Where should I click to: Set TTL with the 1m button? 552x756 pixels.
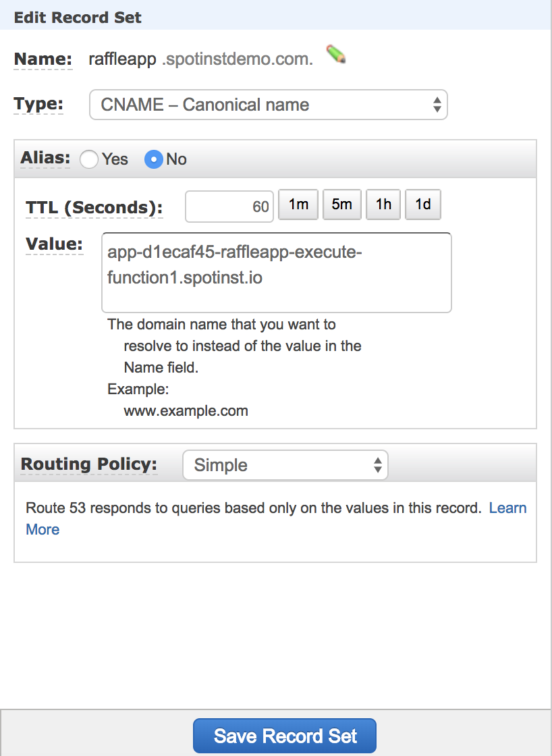point(298,205)
